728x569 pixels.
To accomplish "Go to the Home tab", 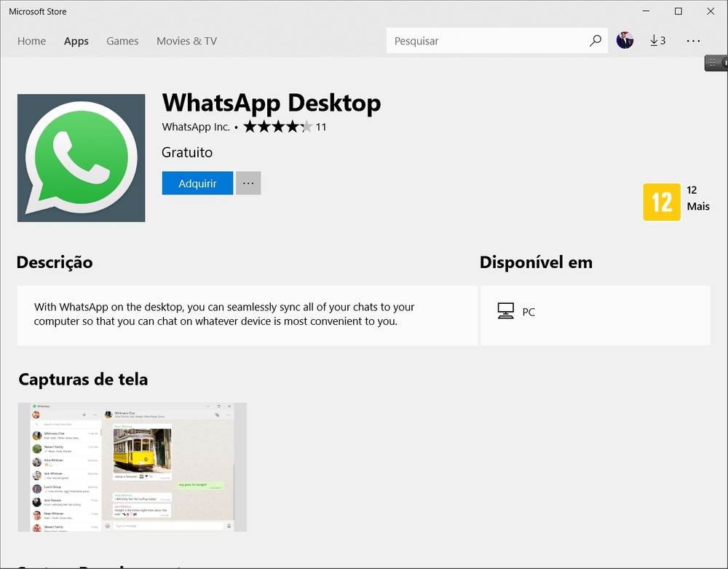I will 31,41.
